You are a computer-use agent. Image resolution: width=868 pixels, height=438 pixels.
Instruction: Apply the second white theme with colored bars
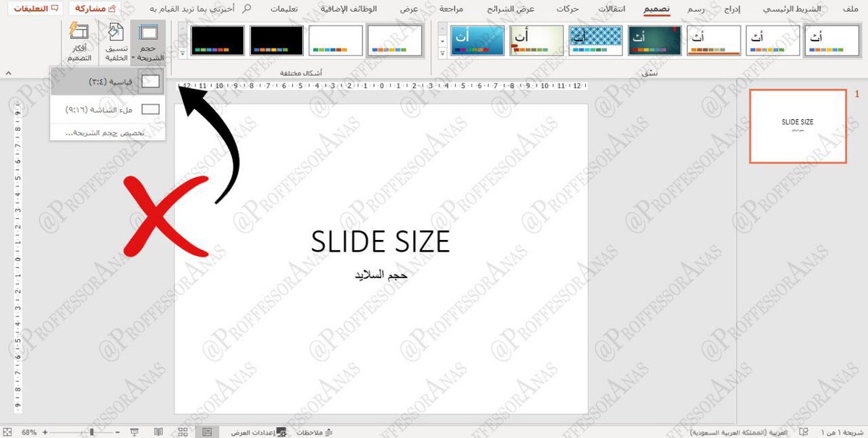773,40
